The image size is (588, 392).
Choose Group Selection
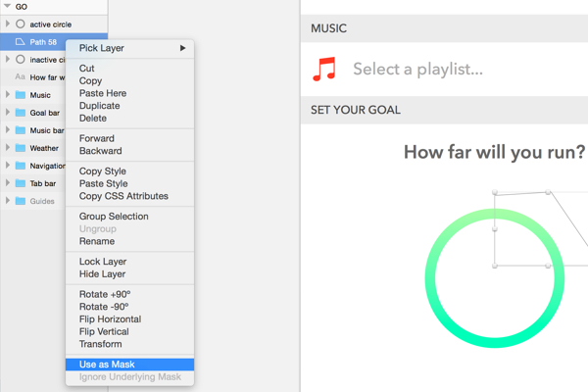click(x=129, y=216)
